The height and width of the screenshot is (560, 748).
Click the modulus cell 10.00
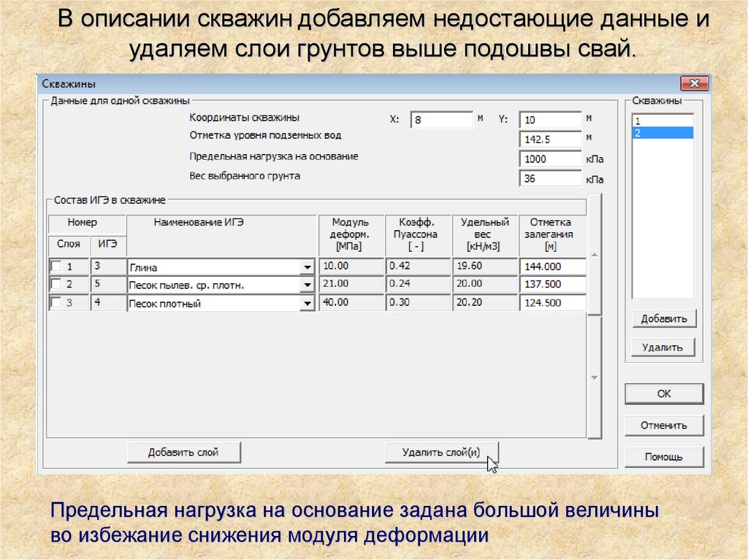click(351, 266)
